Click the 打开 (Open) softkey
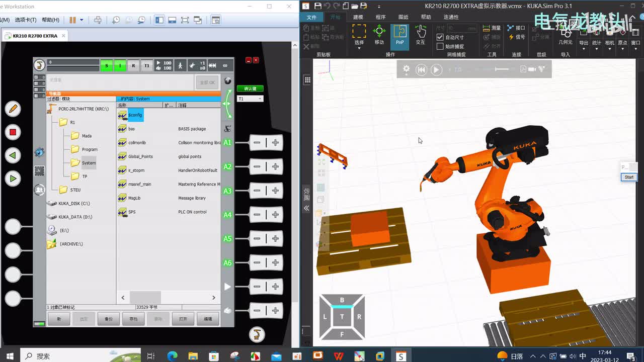 [183, 319]
